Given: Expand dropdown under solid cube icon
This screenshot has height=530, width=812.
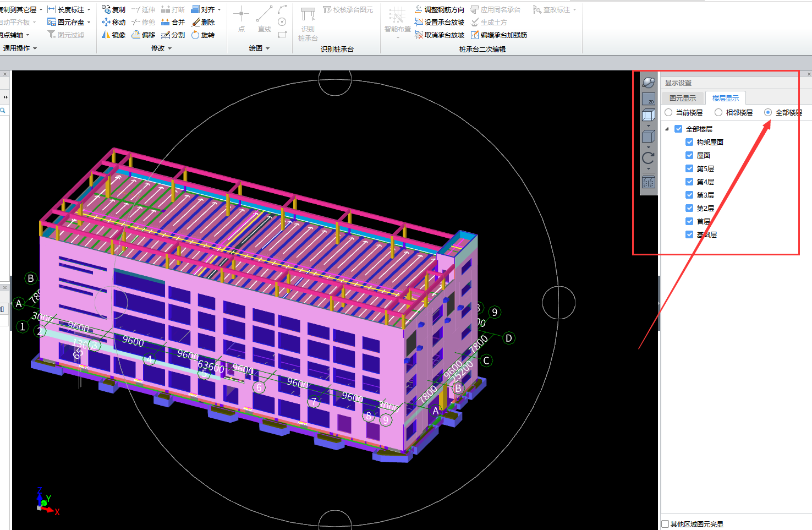Looking at the screenshot, I should 649,147.
